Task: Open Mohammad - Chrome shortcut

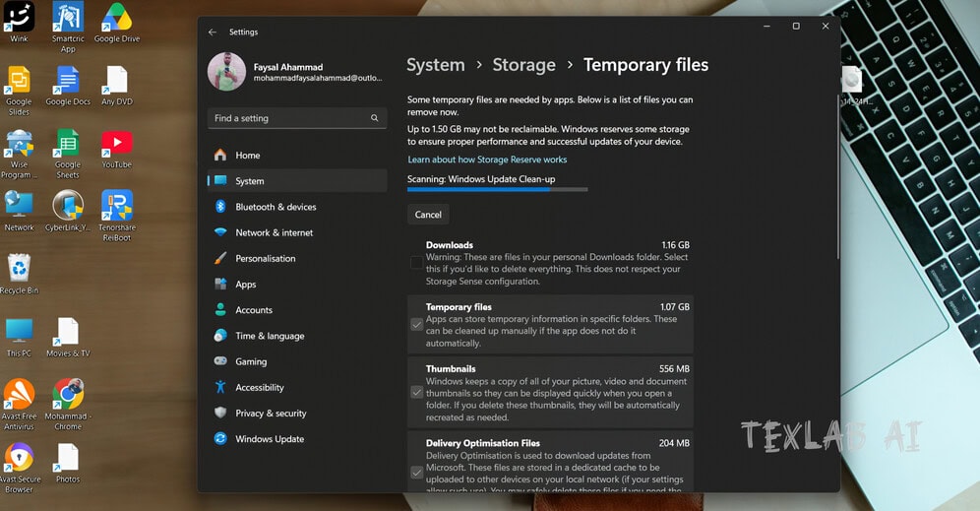Action: [x=68, y=405]
